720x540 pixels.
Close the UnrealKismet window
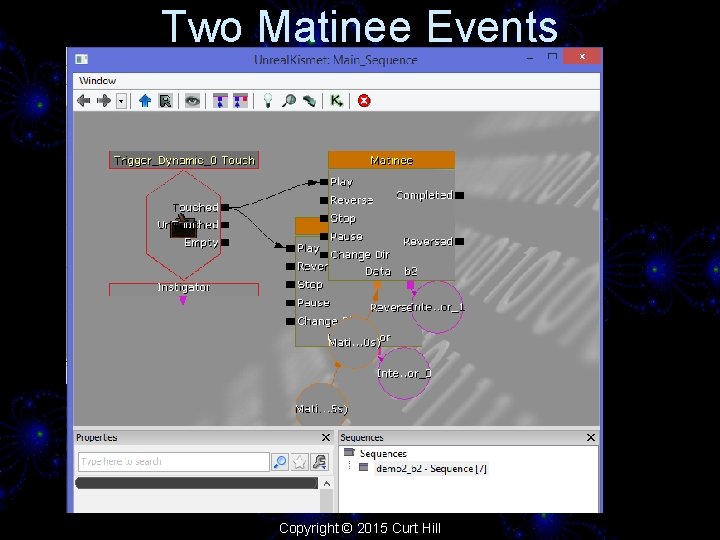pos(582,57)
